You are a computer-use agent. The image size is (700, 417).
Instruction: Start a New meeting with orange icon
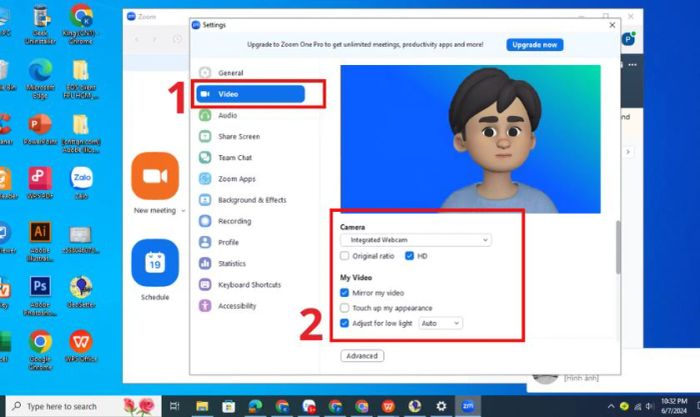155,176
